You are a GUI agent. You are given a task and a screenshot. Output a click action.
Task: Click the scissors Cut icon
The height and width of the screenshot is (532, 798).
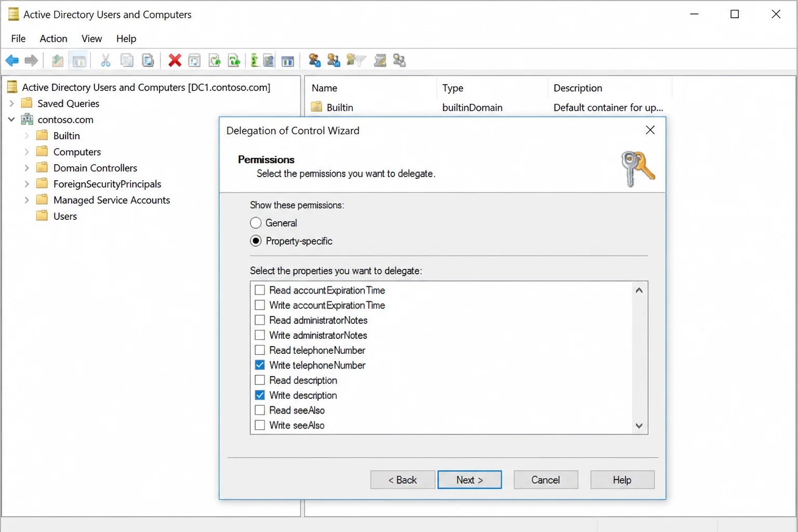[105, 61]
